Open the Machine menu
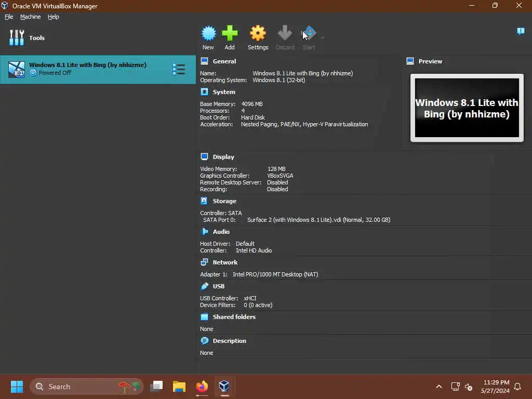 (31, 17)
